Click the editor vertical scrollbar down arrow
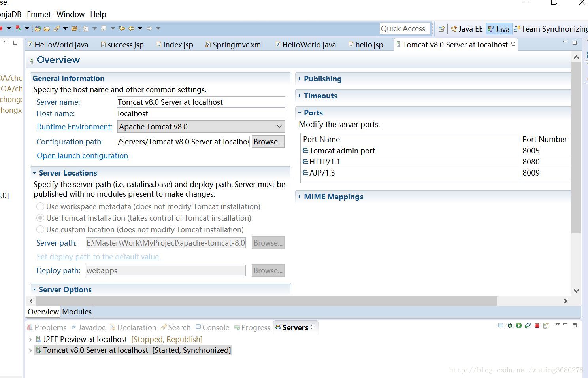 coord(576,291)
